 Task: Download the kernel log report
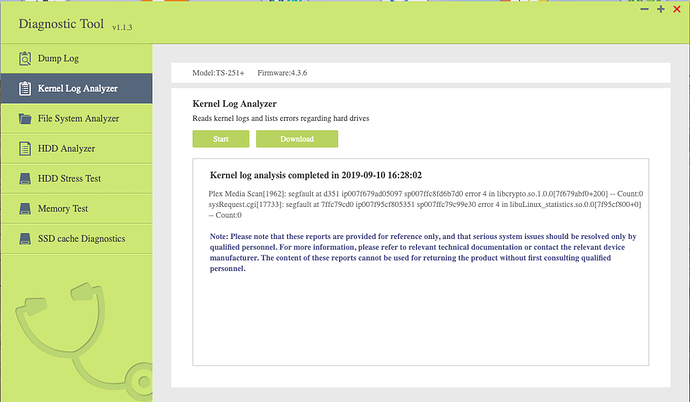point(297,139)
